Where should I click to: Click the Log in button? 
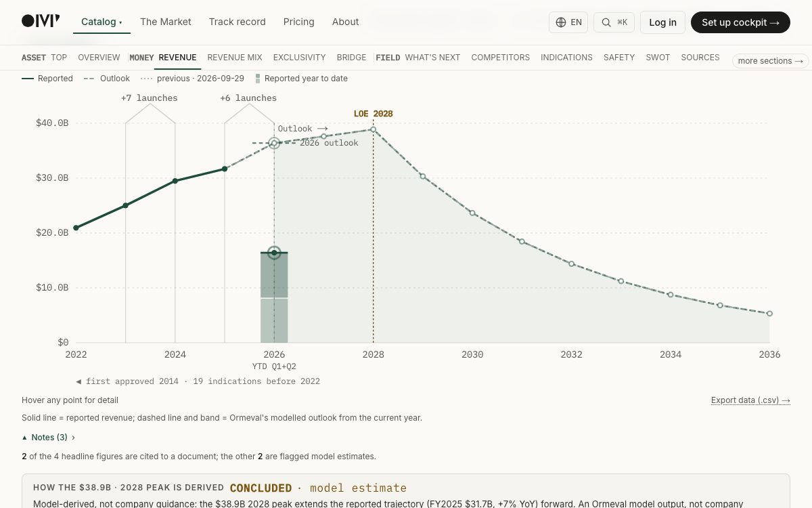(x=662, y=22)
